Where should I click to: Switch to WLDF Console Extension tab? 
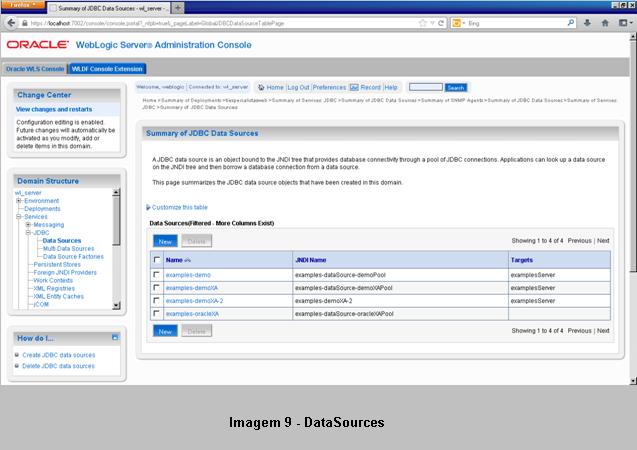(x=107, y=69)
